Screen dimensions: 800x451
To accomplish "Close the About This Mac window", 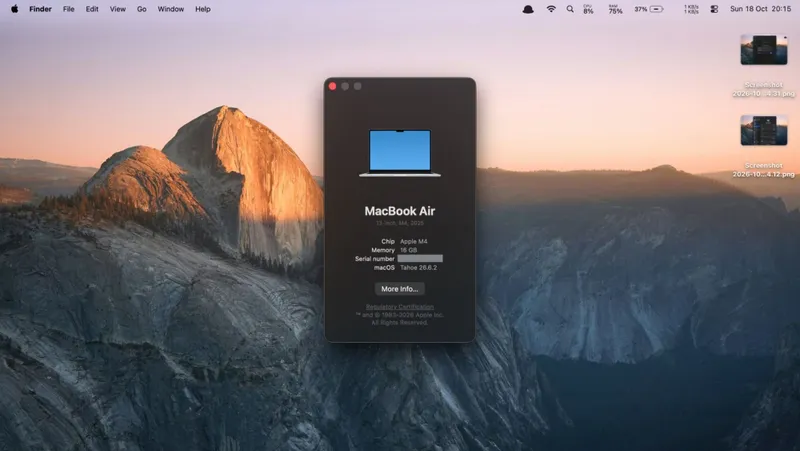I will [333, 86].
